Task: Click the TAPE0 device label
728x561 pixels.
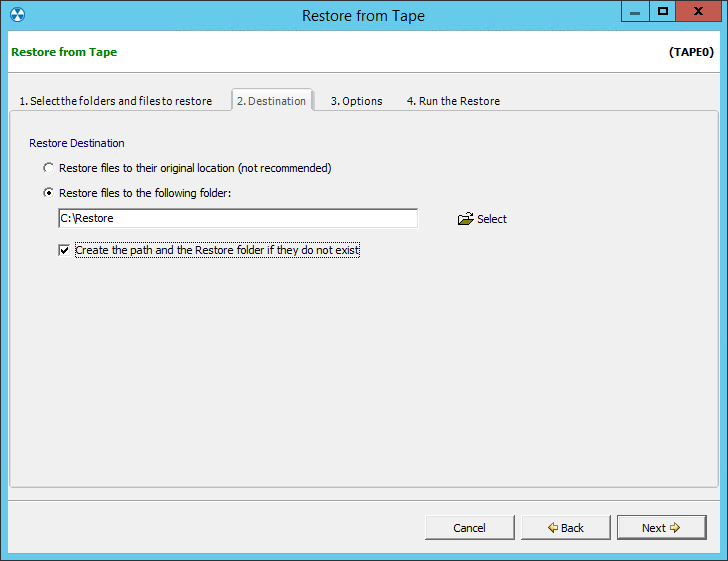Action: coord(692,52)
